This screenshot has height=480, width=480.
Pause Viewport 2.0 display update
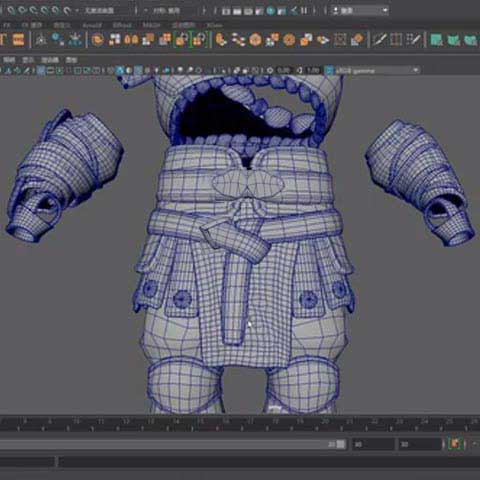tap(304, 11)
